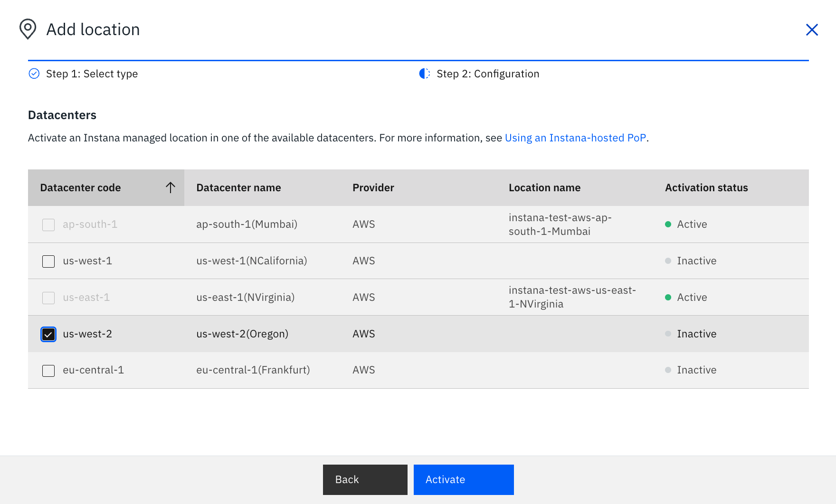Check the eu-central-1 checkbox
This screenshot has width=836, height=504.
point(48,370)
